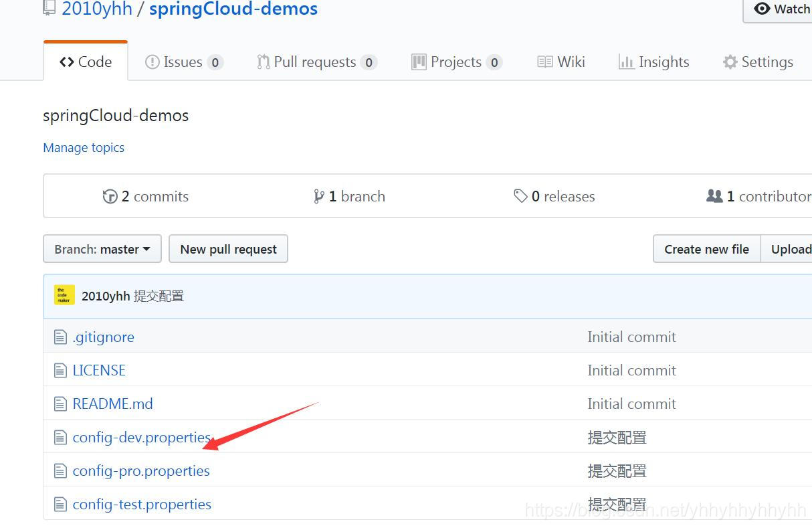This screenshot has width=812, height=526.
Task: Click New pull request button
Action: click(228, 249)
